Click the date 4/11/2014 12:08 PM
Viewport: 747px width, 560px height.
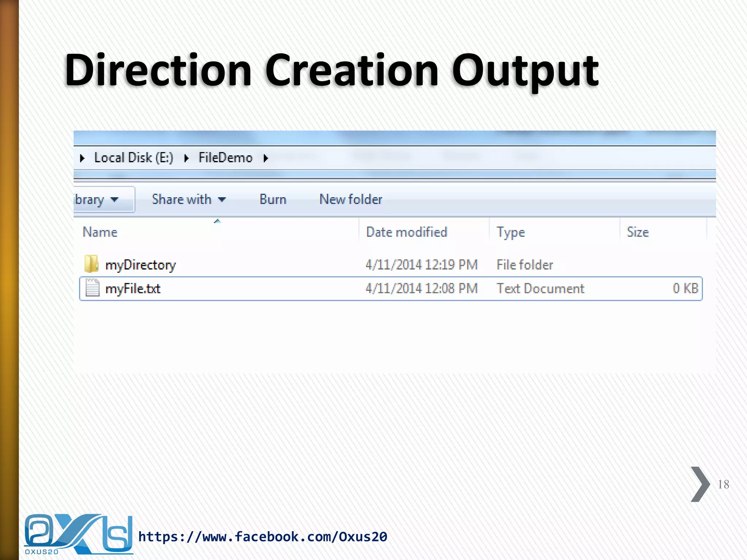tap(422, 288)
